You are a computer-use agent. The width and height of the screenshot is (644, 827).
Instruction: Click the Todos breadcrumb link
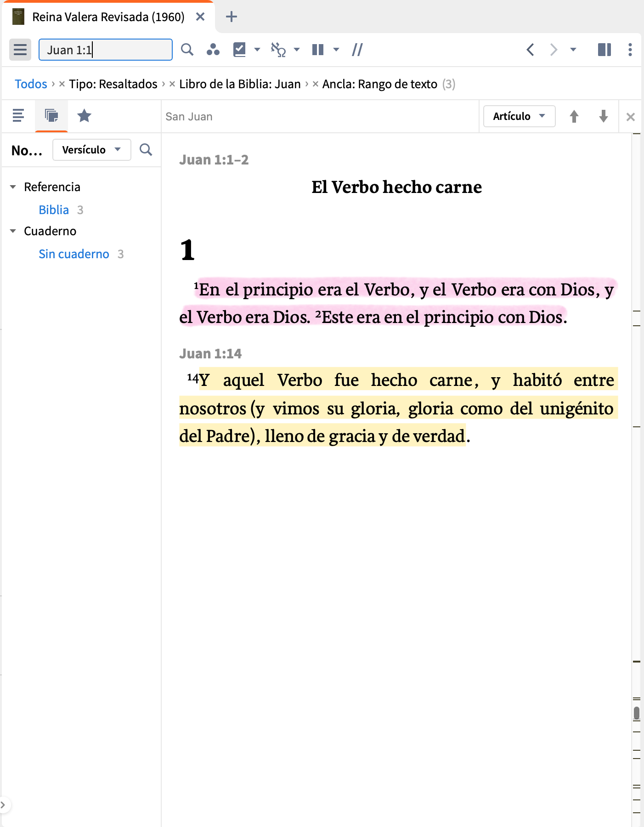pyautogui.click(x=31, y=84)
